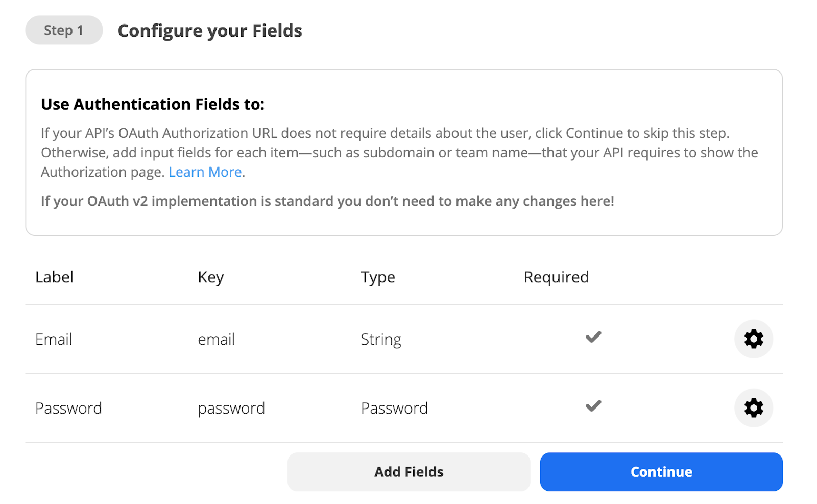Click the Configure your Fields heading

[x=210, y=31]
